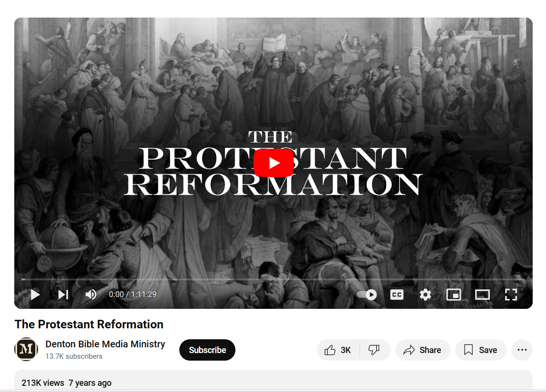Click the play button in player controls
The image size is (546, 392).
(x=35, y=295)
